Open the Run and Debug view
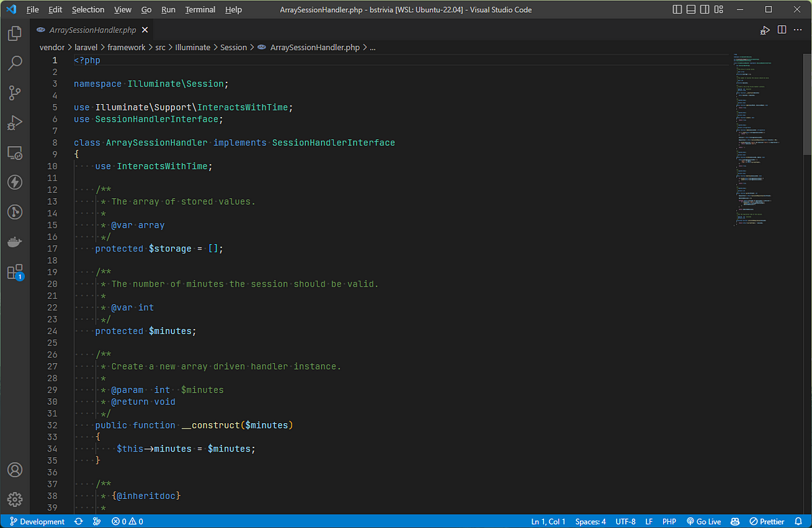This screenshot has width=812, height=528. 15,122
